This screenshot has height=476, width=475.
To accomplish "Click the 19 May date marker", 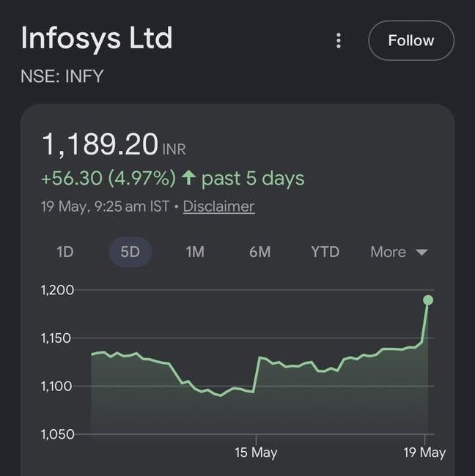I will point(424,453).
